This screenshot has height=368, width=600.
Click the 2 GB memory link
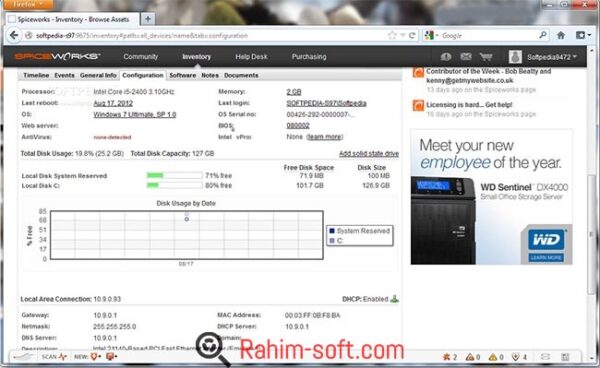point(294,92)
